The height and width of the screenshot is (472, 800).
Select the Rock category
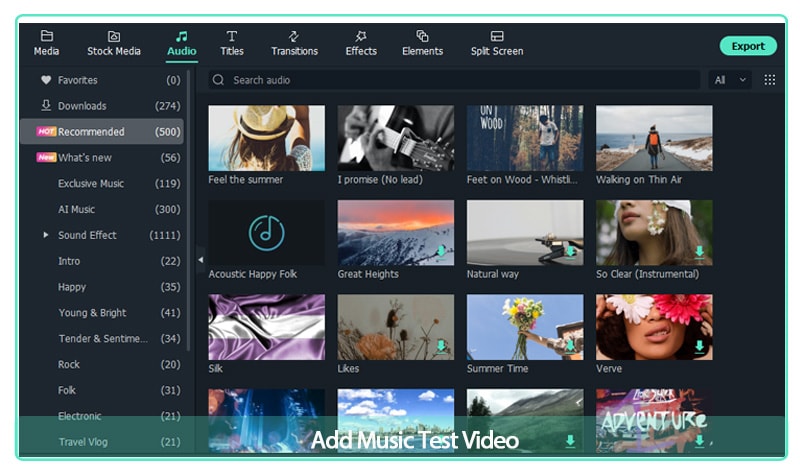pyautogui.click(x=102, y=364)
